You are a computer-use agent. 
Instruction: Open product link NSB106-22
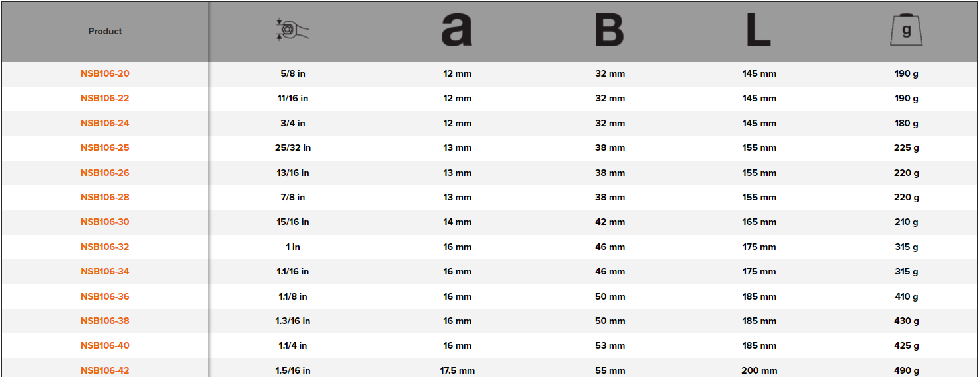click(x=105, y=98)
